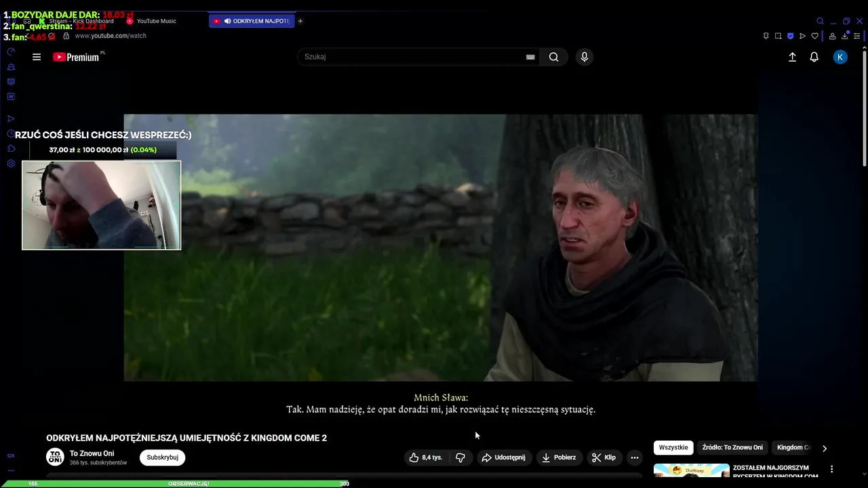The width and height of the screenshot is (868, 488).
Task: View site info via padlock icon
Action: point(66,36)
